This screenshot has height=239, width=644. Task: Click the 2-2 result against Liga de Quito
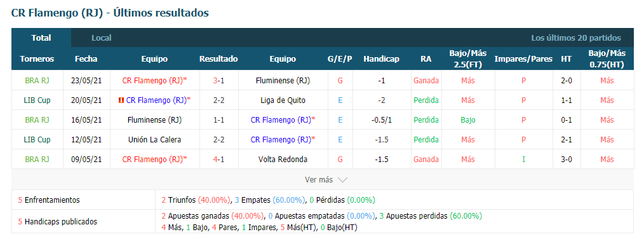click(218, 100)
